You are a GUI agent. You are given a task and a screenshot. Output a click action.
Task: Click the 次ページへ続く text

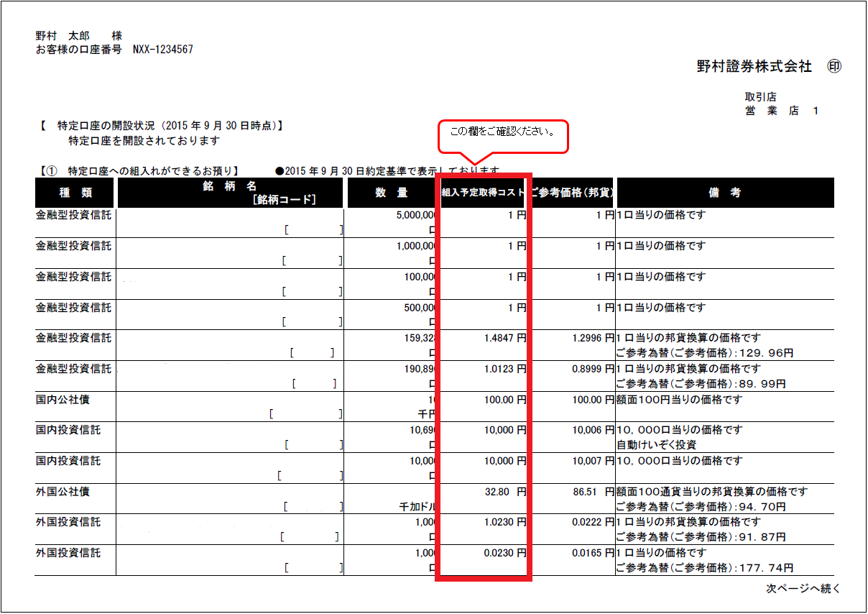pos(803,589)
